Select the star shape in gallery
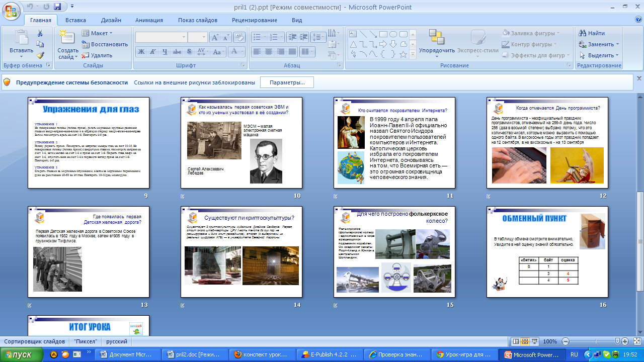 pos(403,54)
